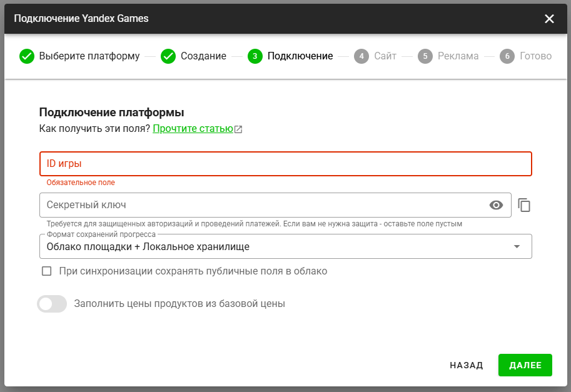Open the Прочтите статью help link
The height and width of the screenshot is (392, 571).
193,129
